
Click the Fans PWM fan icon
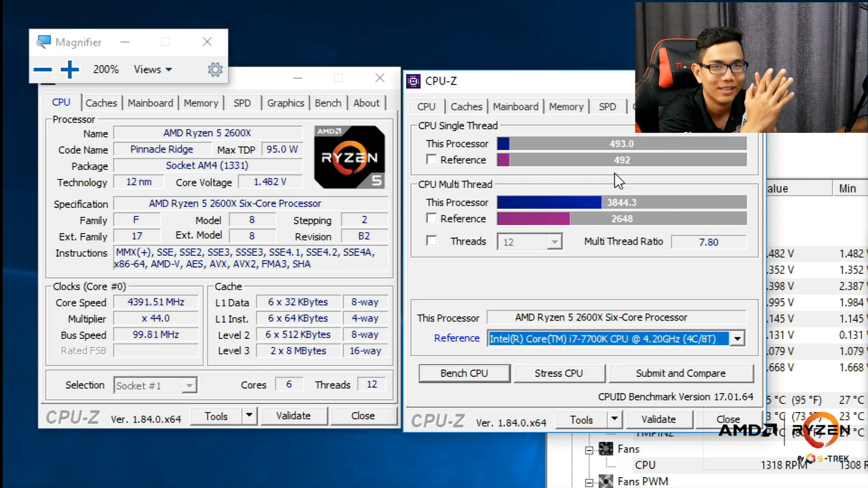(x=606, y=481)
